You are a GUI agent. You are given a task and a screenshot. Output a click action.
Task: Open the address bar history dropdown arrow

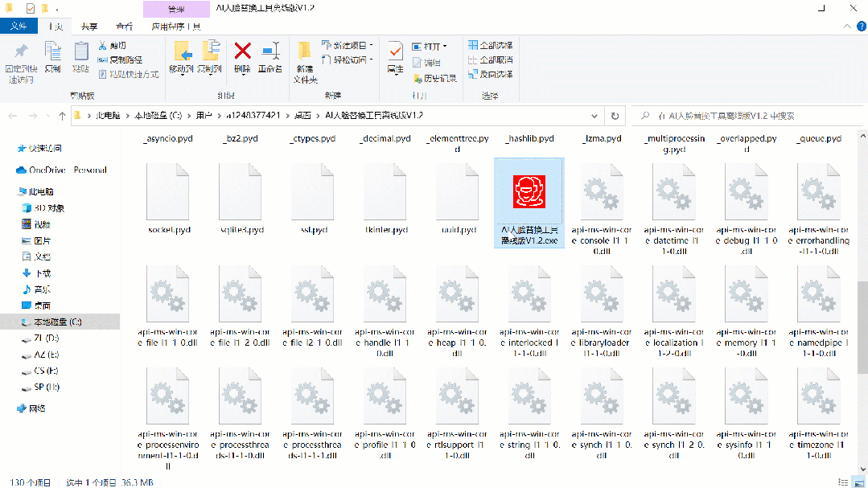click(x=596, y=116)
